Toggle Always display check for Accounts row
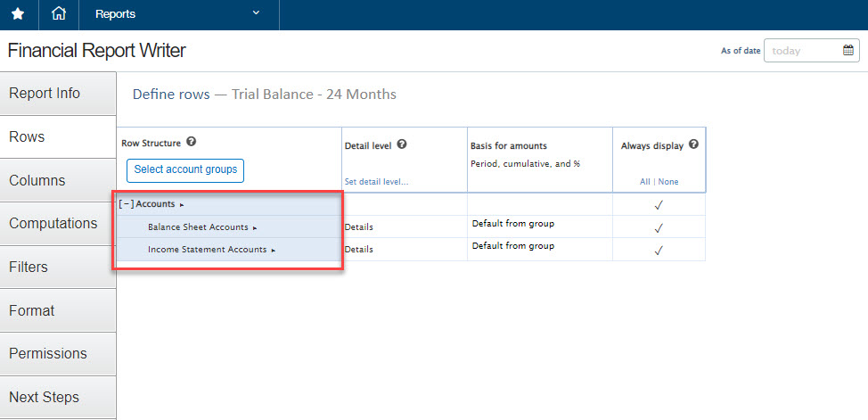Image resolution: width=868 pixels, height=420 pixels. tap(659, 205)
